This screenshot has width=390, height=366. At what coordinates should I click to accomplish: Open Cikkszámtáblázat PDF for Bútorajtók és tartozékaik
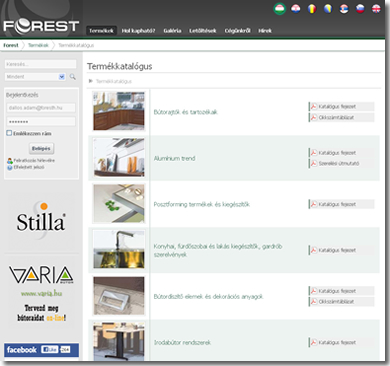click(x=341, y=117)
